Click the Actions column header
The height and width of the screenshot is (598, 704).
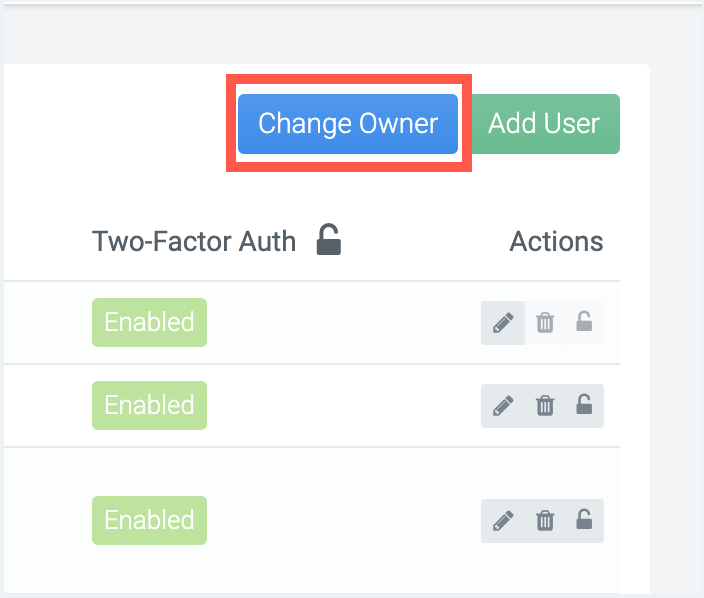[556, 242]
